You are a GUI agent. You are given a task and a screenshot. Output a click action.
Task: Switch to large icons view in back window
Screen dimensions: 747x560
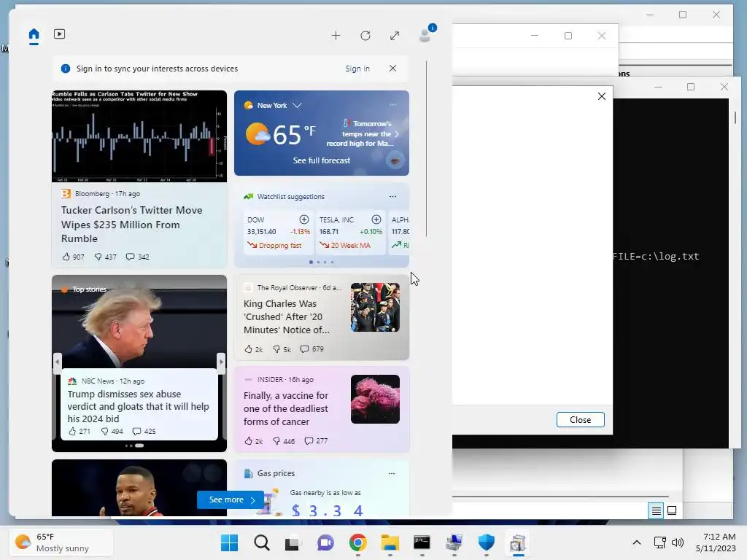coord(672,510)
